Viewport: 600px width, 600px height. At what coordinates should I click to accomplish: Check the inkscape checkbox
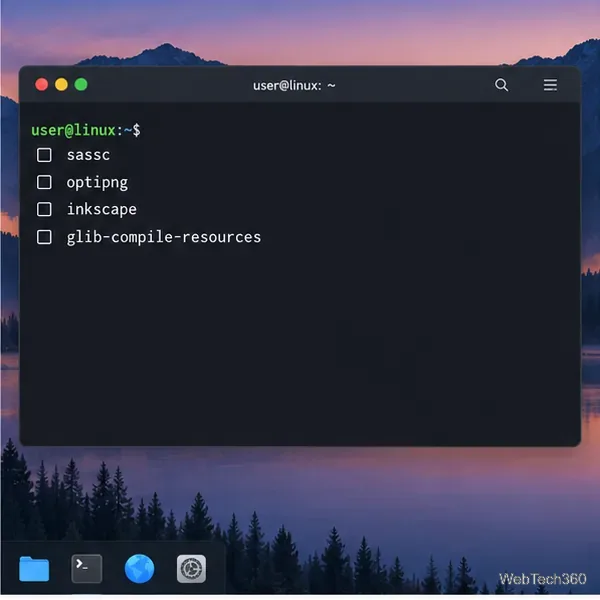point(44,209)
